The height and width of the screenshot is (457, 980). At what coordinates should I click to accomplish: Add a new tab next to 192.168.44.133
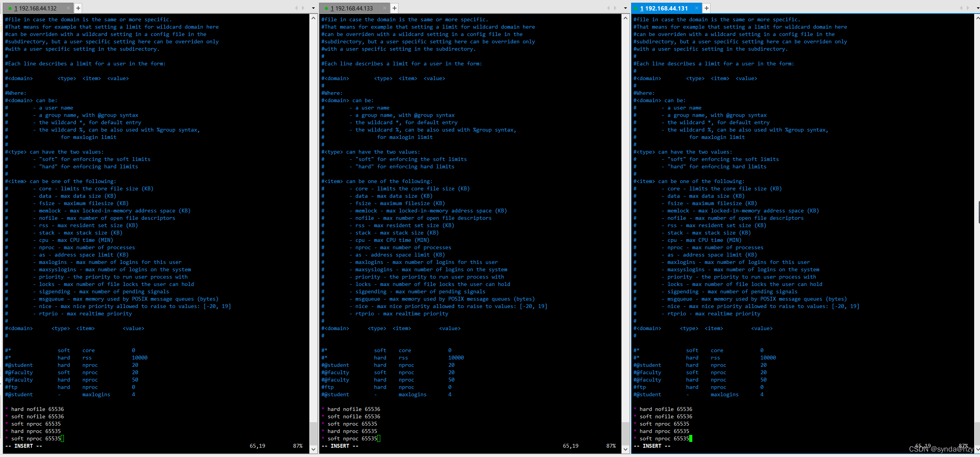395,8
